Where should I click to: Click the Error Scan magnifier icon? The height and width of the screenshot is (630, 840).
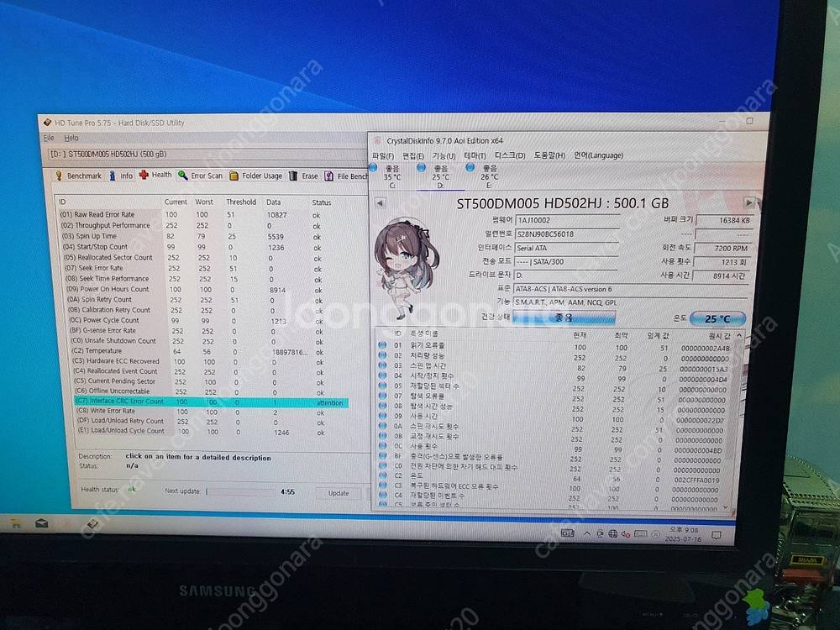pos(182,176)
